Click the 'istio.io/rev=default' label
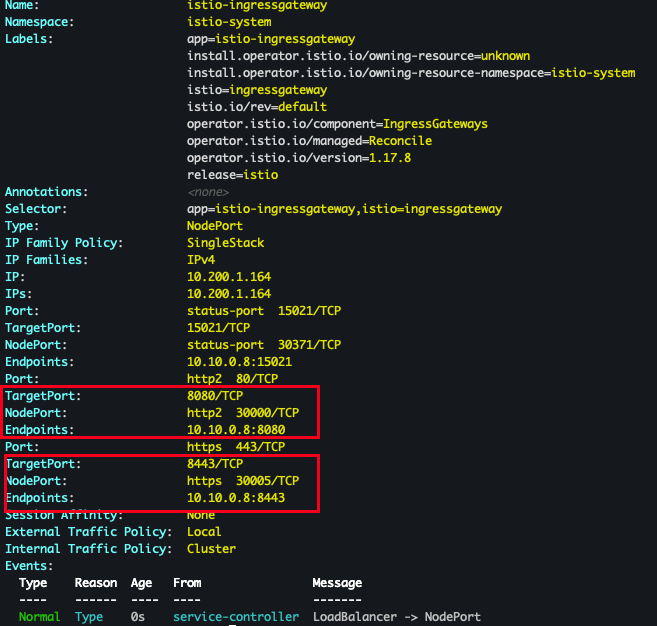Image resolution: width=657 pixels, height=626 pixels. click(x=257, y=107)
